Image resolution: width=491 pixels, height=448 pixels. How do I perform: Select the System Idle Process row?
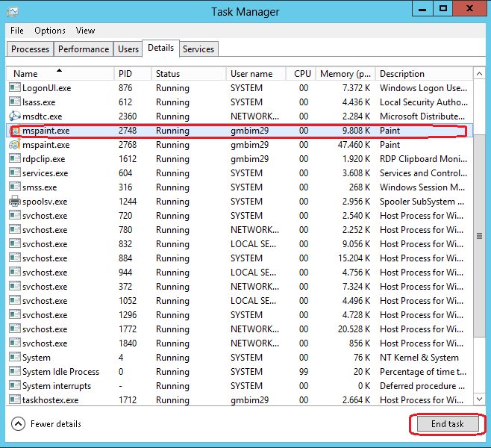coord(60,372)
